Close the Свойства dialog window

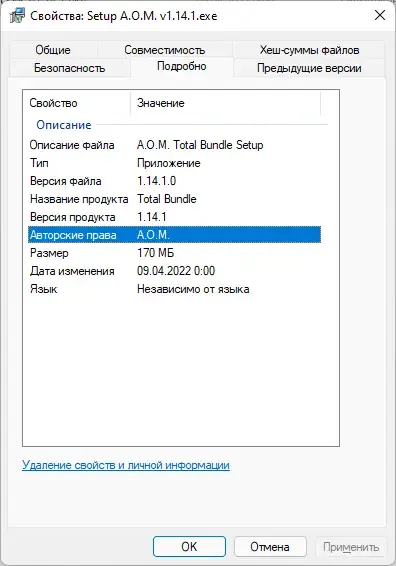coord(380,15)
